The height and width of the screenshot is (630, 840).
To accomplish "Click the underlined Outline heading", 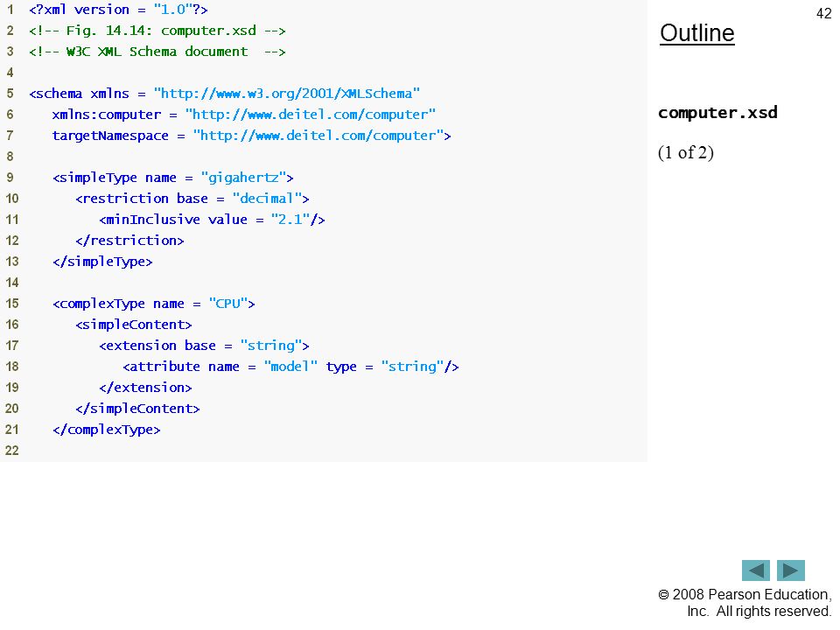I will (x=697, y=33).
